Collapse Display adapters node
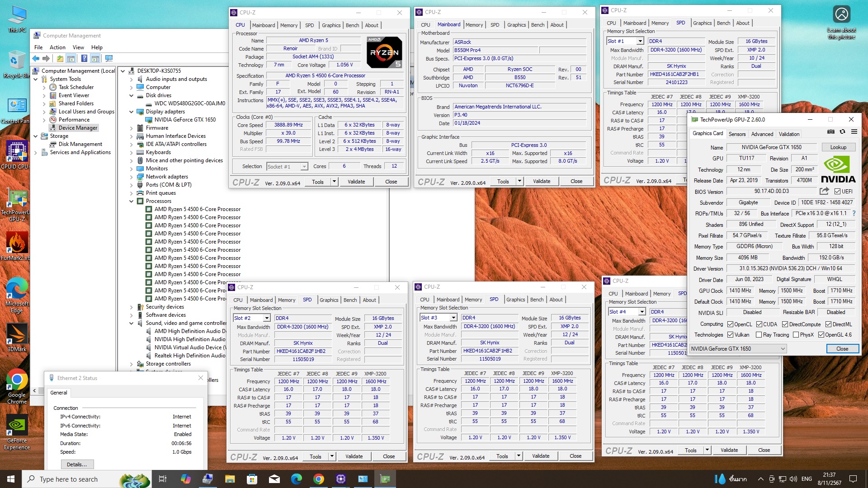The width and height of the screenshot is (868, 488). [x=132, y=112]
